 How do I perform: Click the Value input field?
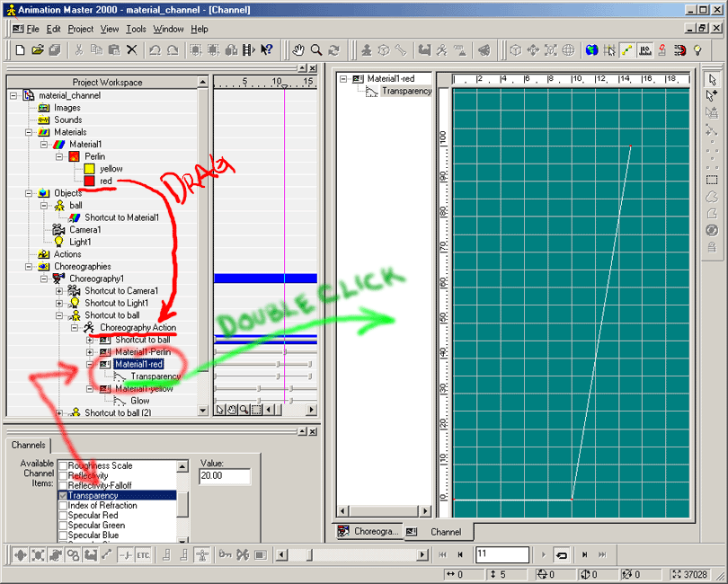[224, 476]
